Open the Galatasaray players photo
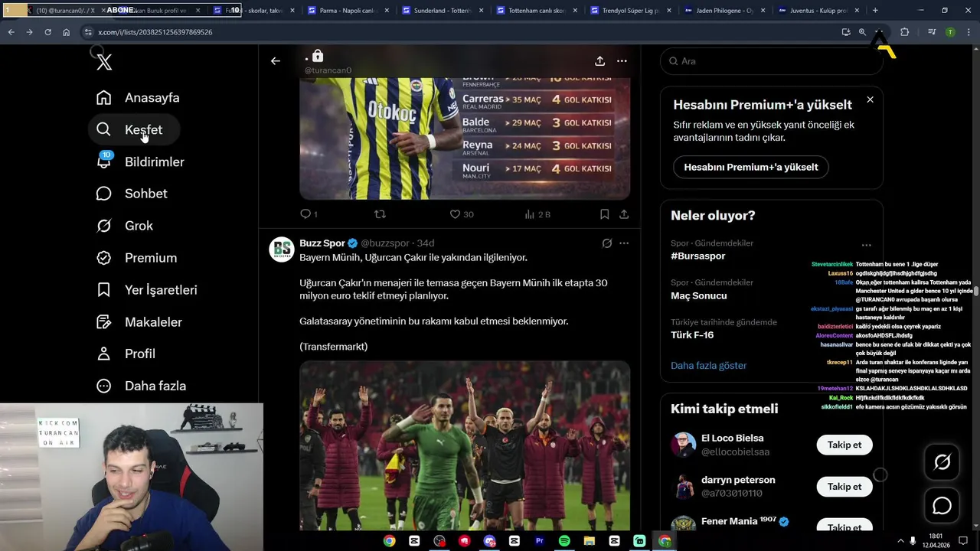 tap(465, 445)
